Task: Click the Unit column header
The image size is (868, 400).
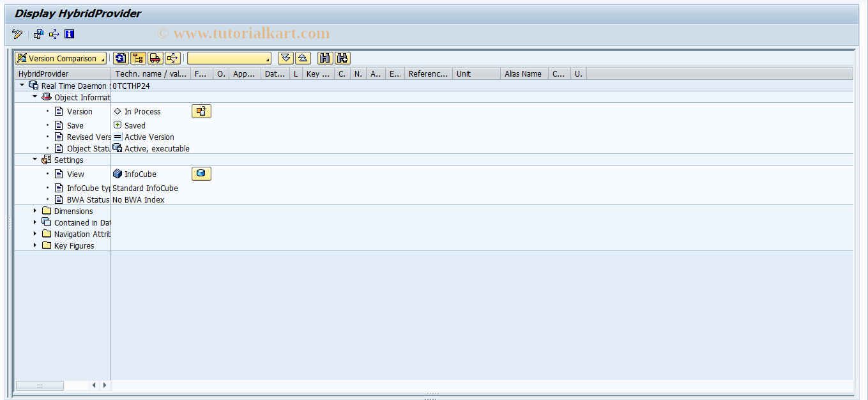Action: (476, 73)
